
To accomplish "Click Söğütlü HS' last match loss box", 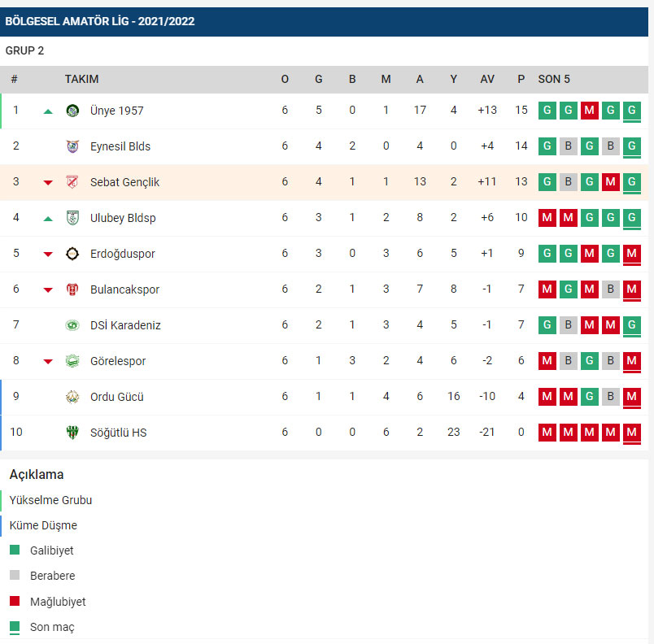I will click(632, 433).
